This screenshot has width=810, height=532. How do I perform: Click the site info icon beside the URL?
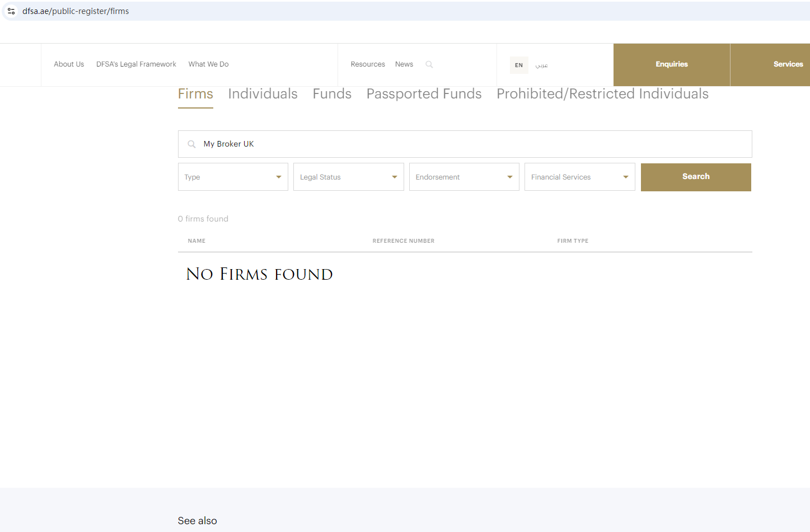(11, 11)
